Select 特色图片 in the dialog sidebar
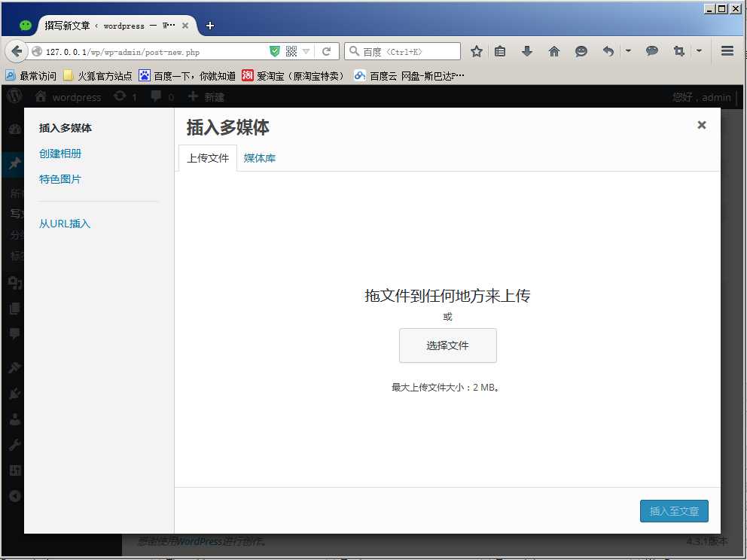Image resolution: width=747 pixels, height=560 pixels. point(60,180)
